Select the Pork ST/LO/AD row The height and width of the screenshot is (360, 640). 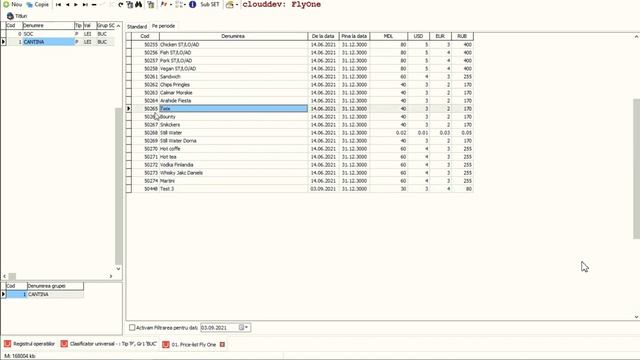pyautogui.click(x=300, y=60)
